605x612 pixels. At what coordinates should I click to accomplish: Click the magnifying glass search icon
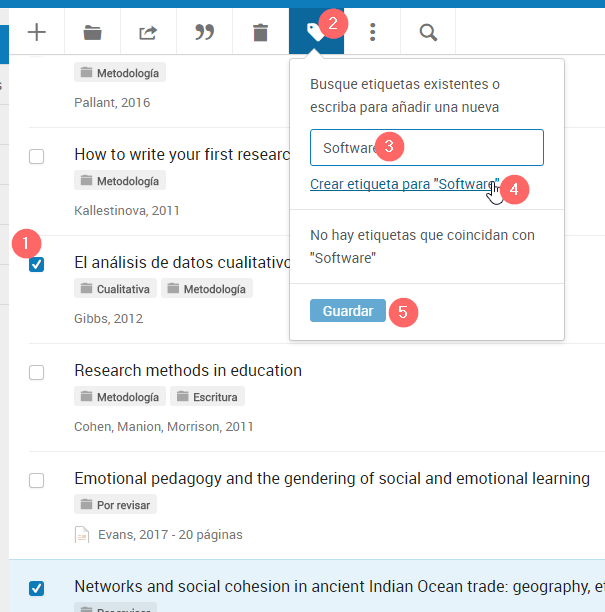pyautogui.click(x=428, y=32)
